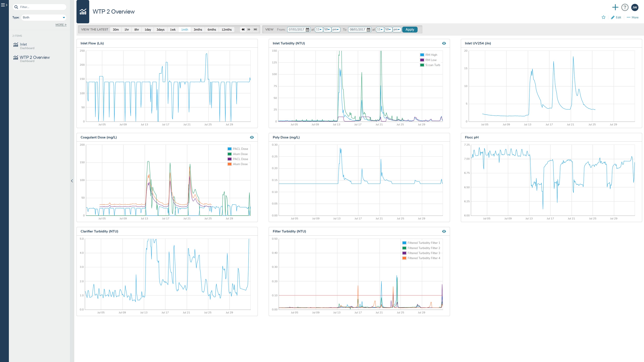The image size is (644, 362).
Task: Step back with rewind arrows
Action: pos(243,29)
